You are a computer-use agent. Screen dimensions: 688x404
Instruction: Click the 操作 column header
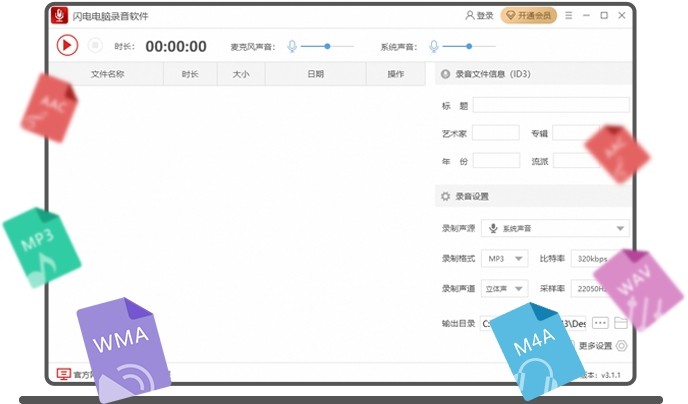395,74
